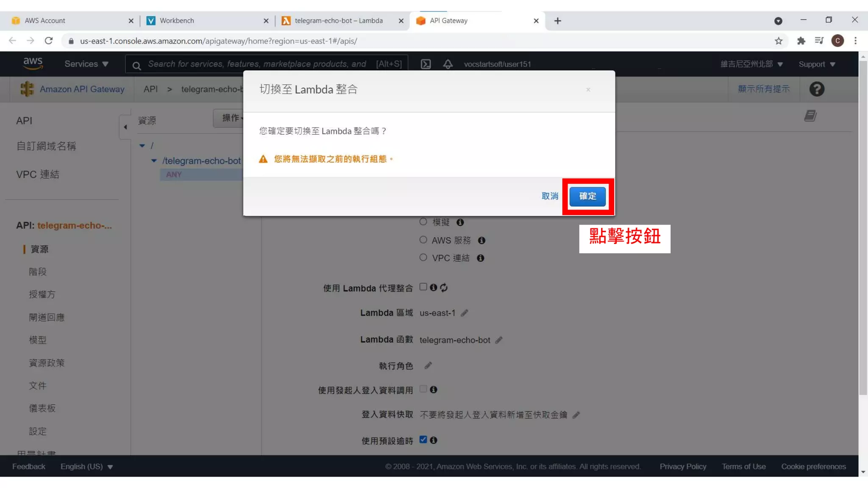Select the ANY method entry
Viewport: 868px width, 488px height.
tap(174, 175)
